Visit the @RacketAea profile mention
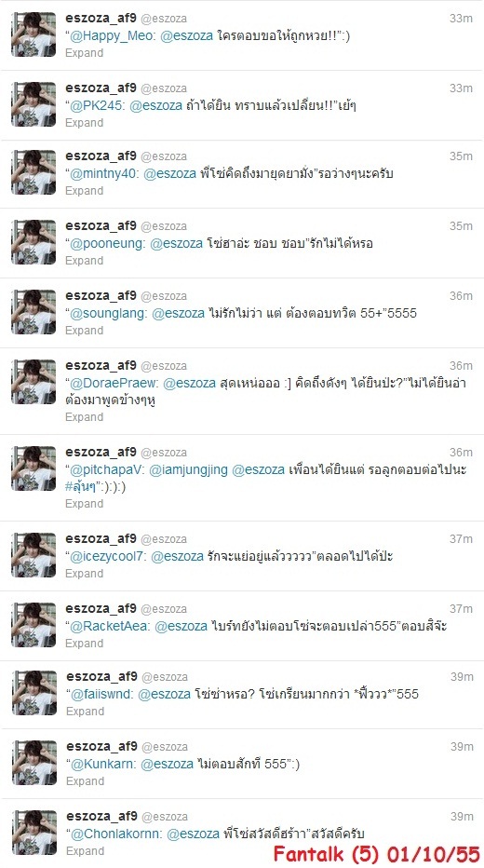 click(111, 626)
